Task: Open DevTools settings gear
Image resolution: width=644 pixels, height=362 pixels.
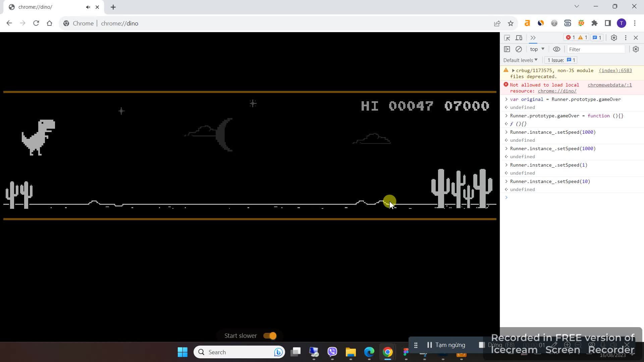Action: click(614, 38)
